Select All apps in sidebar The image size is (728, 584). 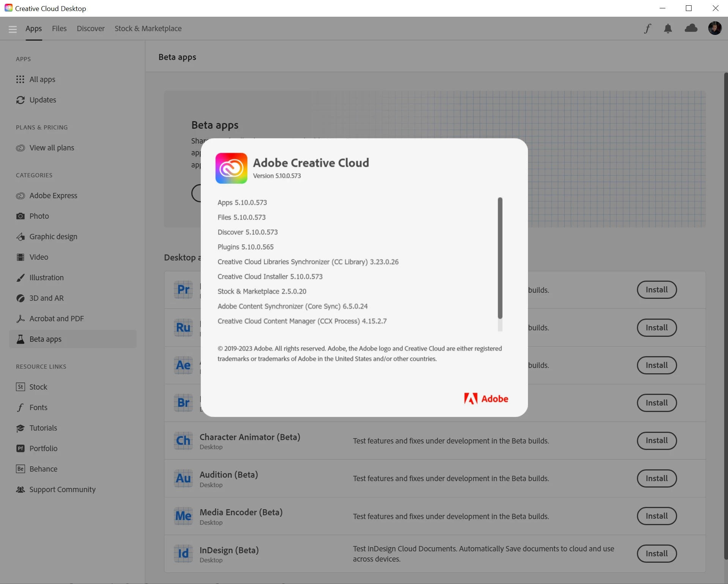pos(73,79)
